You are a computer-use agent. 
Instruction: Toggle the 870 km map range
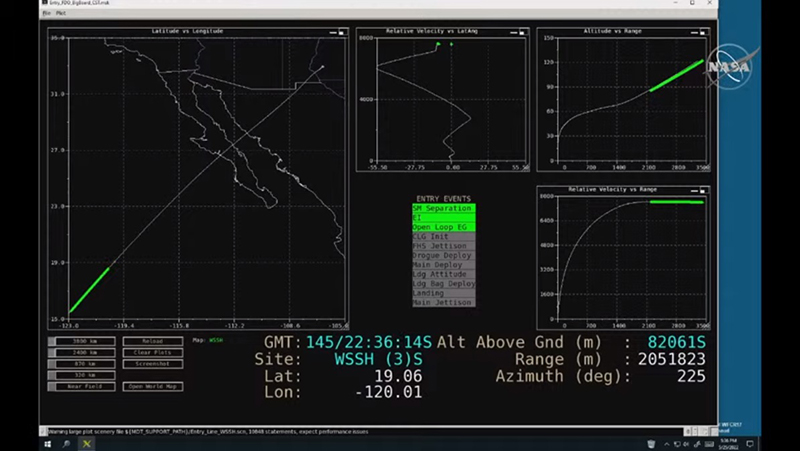[x=82, y=364]
